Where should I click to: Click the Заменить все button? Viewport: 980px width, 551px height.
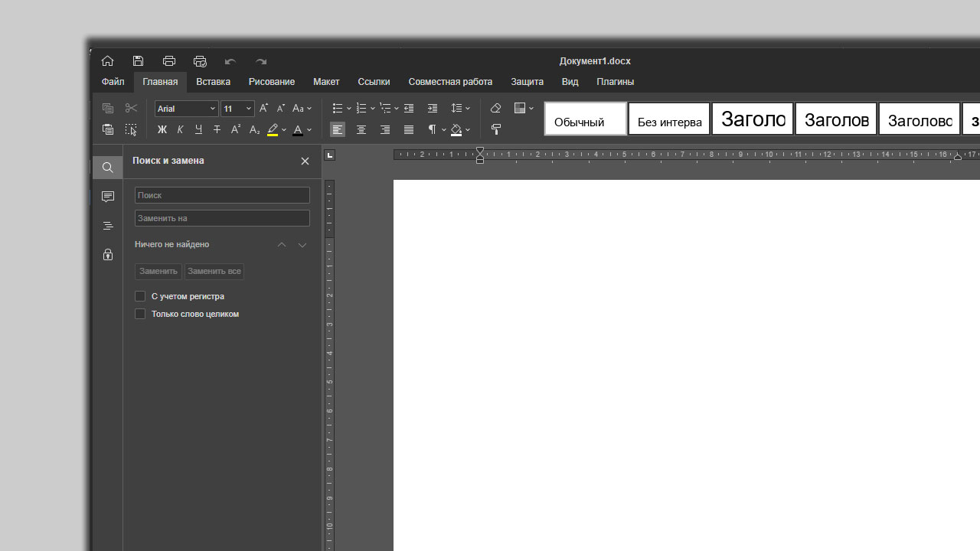click(x=214, y=271)
